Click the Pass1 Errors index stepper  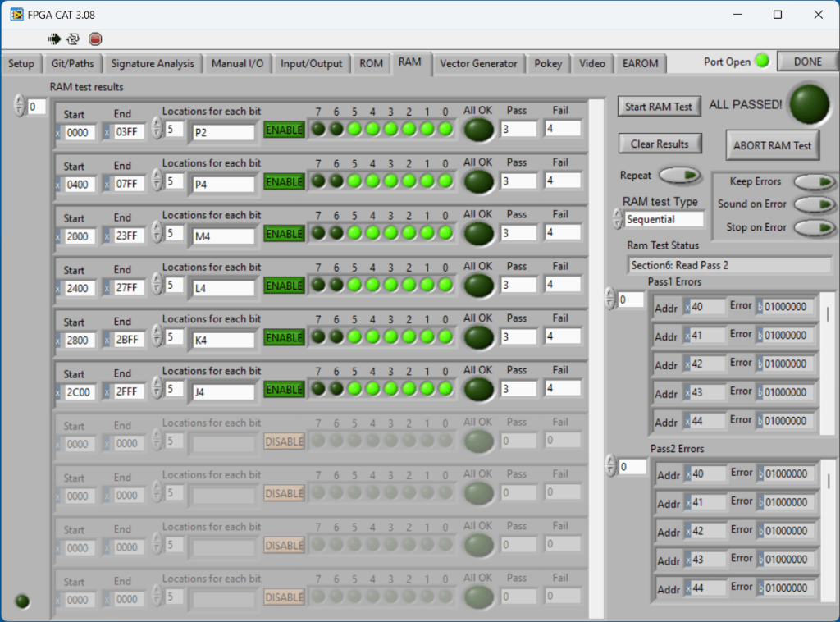(x=610, y=300)
